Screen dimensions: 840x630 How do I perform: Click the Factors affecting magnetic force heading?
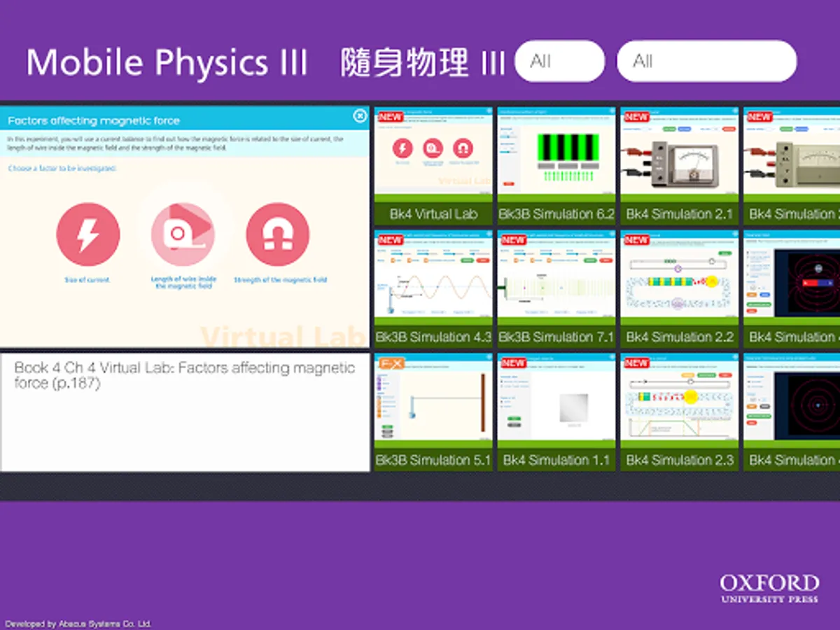point(94,120)
